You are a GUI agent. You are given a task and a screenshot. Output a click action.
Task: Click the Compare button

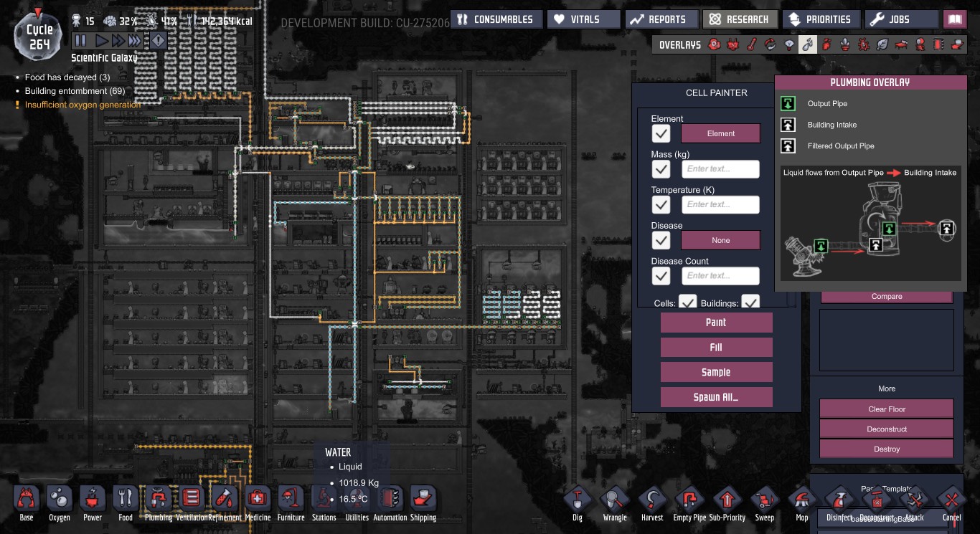887,297
